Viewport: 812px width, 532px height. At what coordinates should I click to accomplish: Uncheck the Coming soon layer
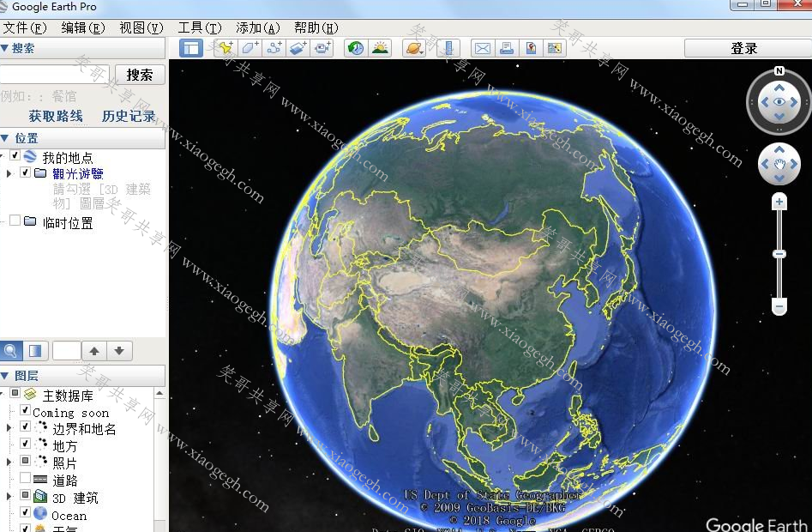25,410
